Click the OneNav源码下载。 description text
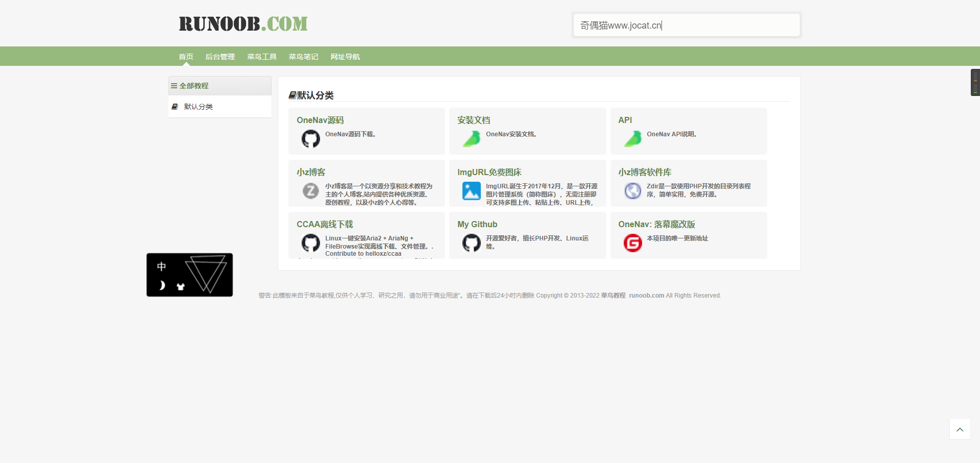 tap(351, 134)
